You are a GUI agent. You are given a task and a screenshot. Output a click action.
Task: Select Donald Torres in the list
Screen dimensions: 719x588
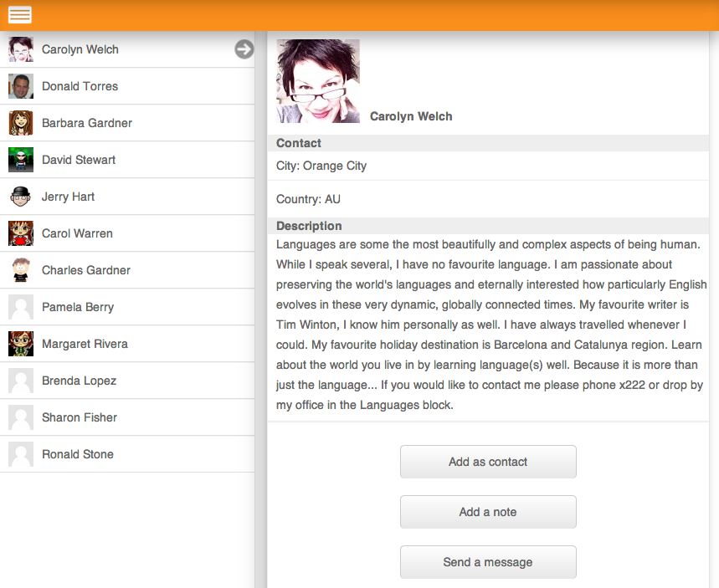click(127, 86)
